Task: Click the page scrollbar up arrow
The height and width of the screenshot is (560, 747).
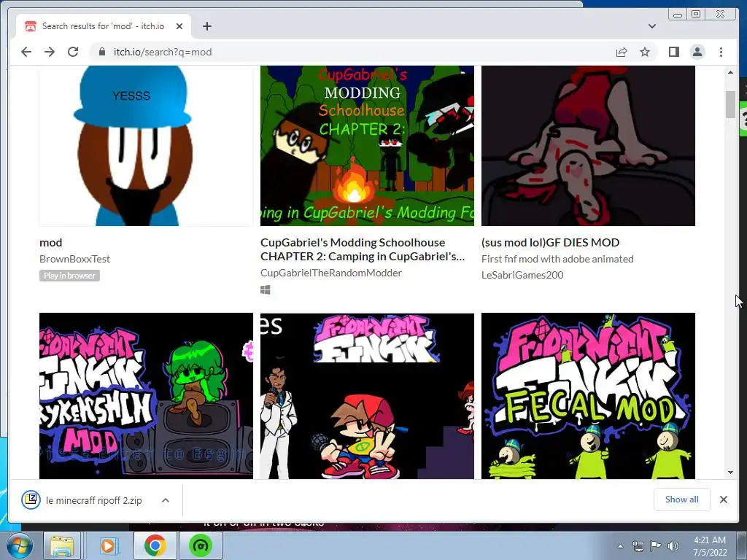Action: coord(730,72)
